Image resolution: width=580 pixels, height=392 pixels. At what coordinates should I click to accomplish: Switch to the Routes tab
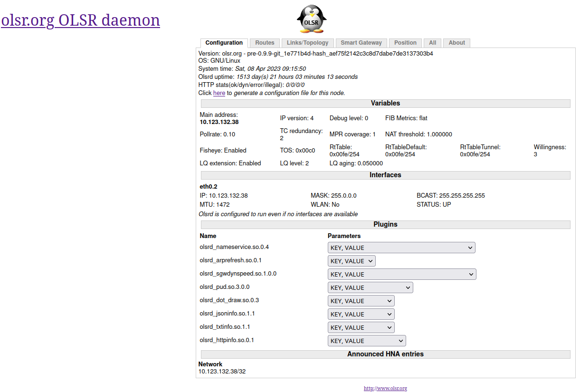pyautogui.click(x=265, y=43)
